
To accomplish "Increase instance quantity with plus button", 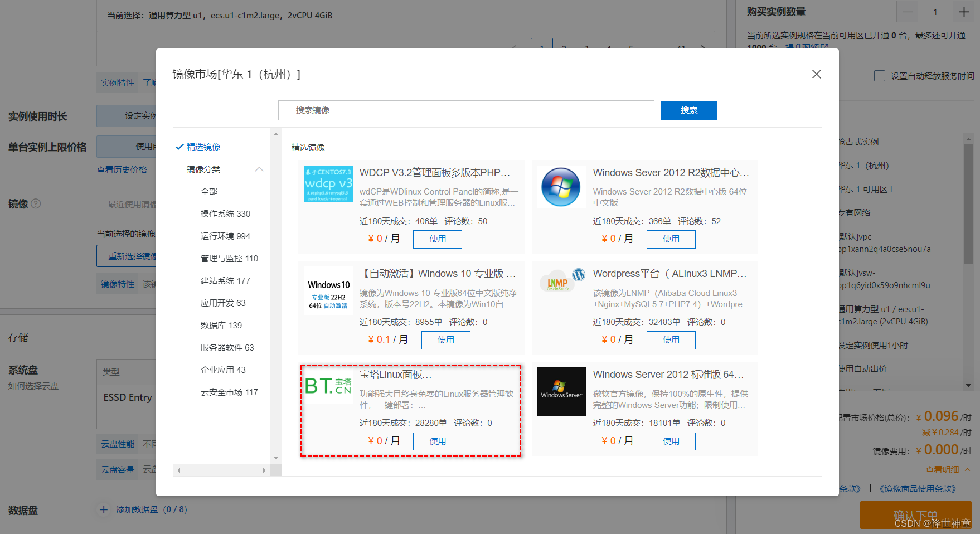I will point(964,12).
